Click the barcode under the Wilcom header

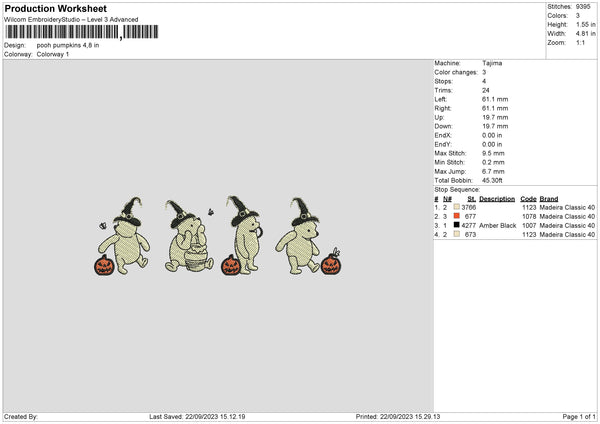pyautogui.click(x=82, y=32)
